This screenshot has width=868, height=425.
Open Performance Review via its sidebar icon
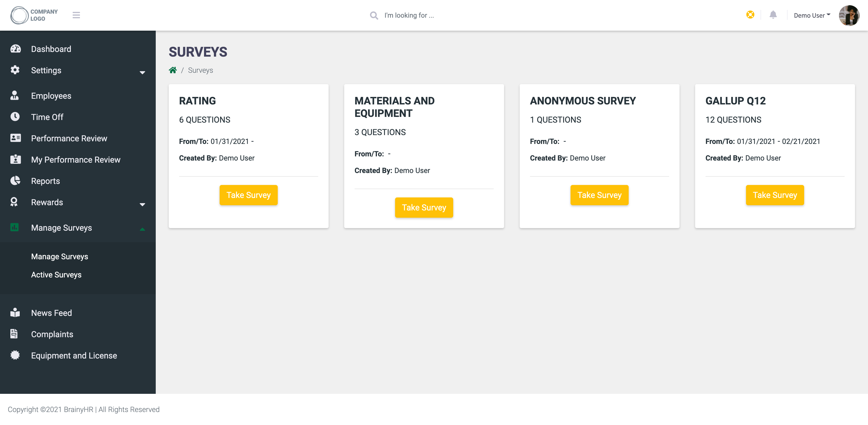tap(15, 138)
